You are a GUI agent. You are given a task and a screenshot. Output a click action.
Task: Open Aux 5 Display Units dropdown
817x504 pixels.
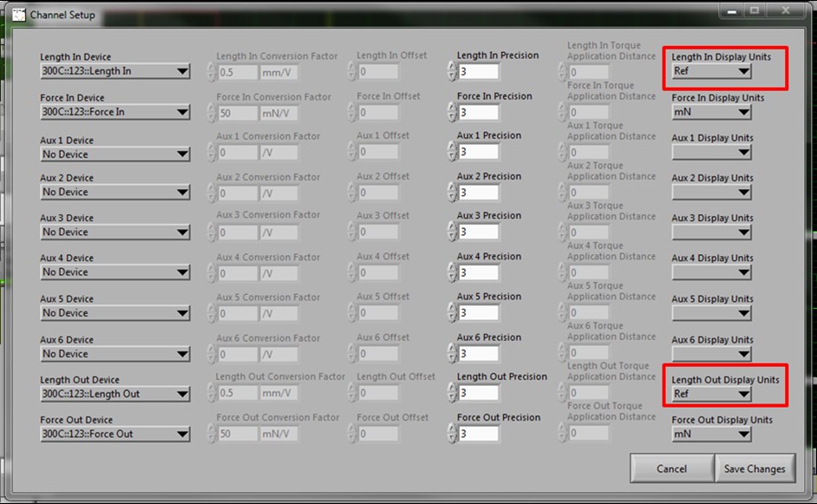[711, 312]
